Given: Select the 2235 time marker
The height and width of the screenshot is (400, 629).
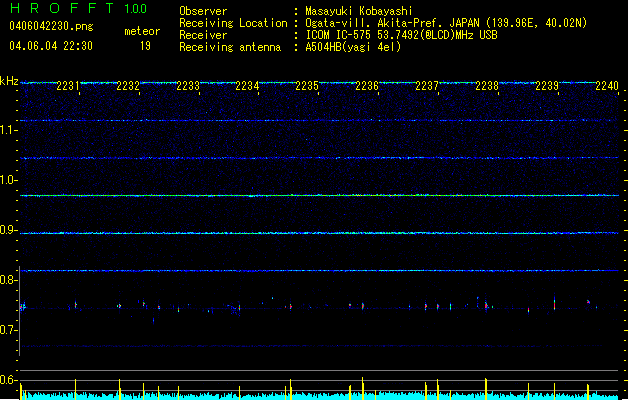Looking at the screenshot, I should (307, 87).
